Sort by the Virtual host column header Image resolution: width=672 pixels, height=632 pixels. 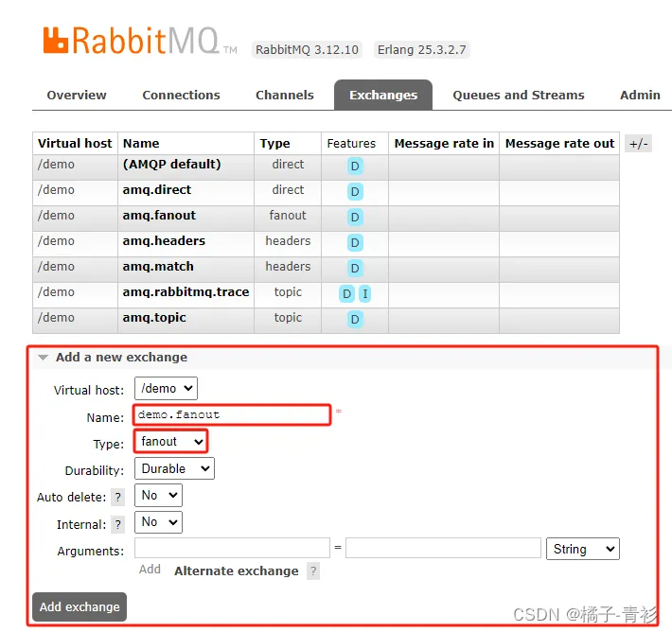(75, 144)
